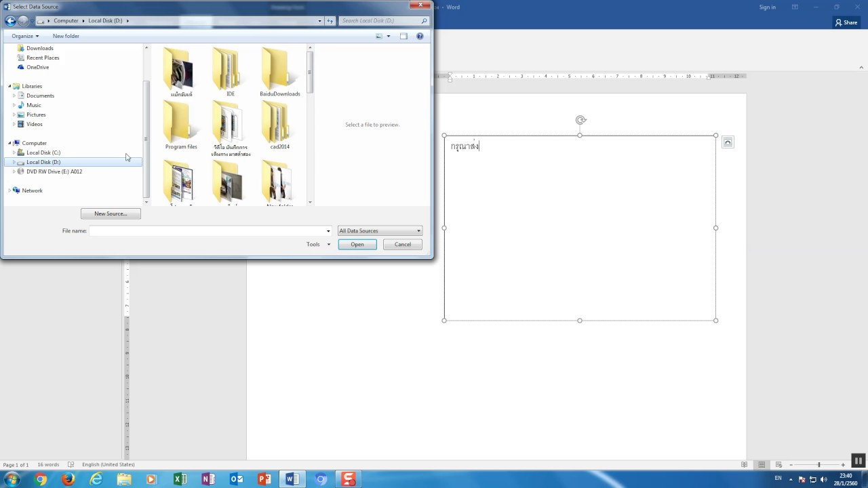The height and width of the screenshot is (488, 868).
Task: Select OneDrive in the navigation pane
Action: click(x=37, y=67)
